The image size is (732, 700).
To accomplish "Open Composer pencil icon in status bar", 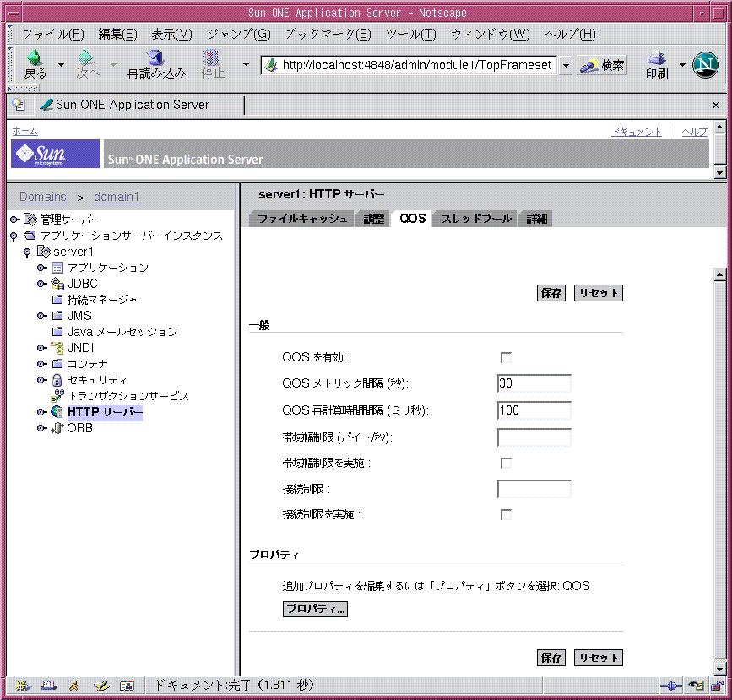I will click(x=101, y=686).
